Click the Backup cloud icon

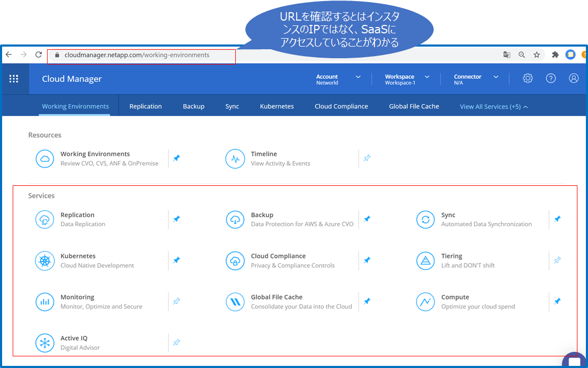point(235,219)
